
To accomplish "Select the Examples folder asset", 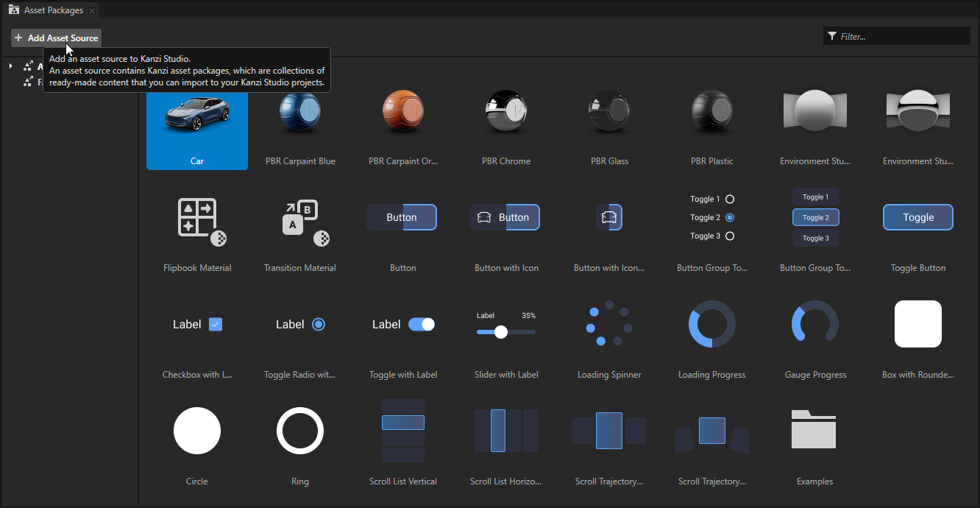I will (x=814, y=429).
